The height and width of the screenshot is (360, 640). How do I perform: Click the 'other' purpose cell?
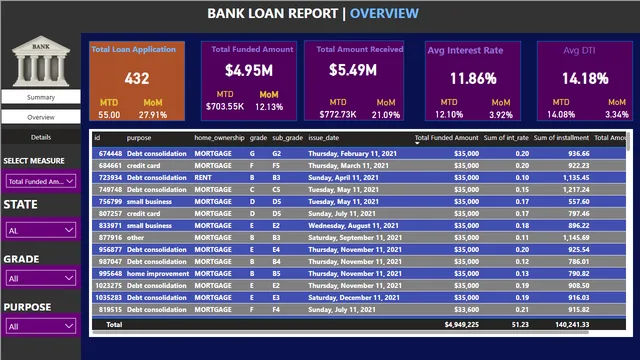coord(135,238)
